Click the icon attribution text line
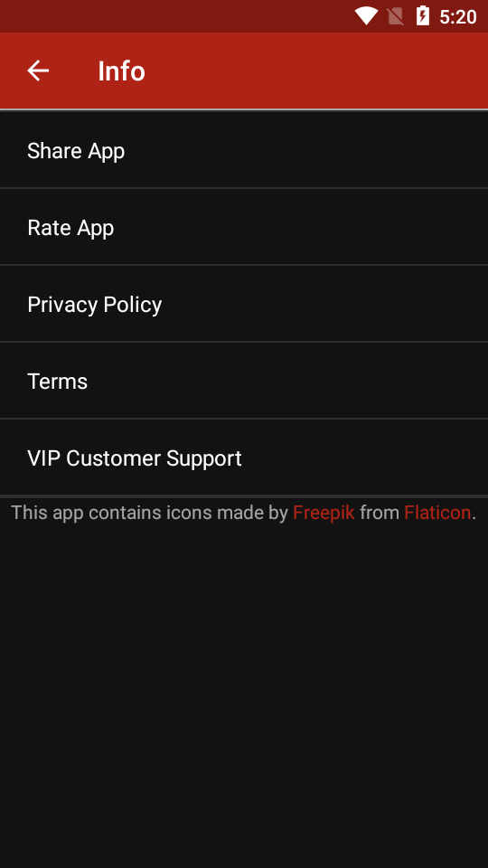Image resolution: width=488 pixels, height=868 pixels. 244,513
